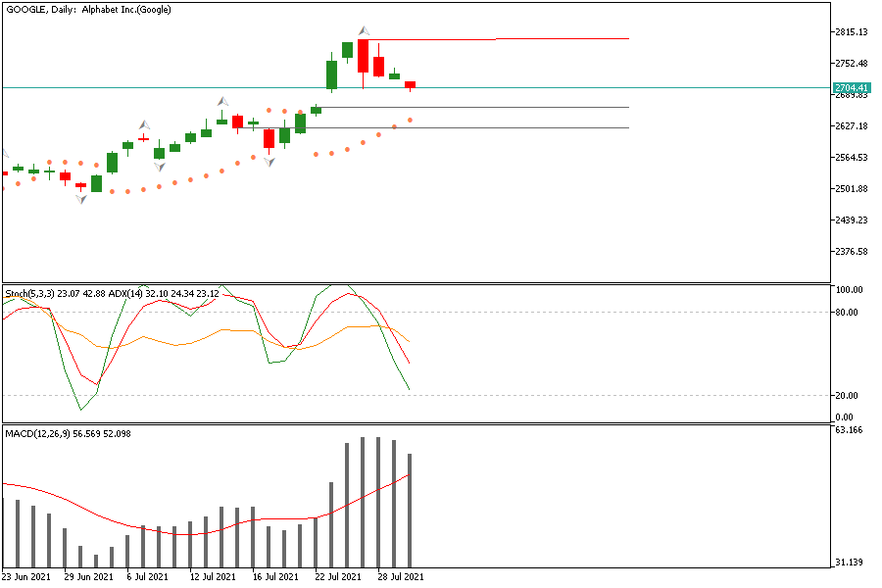Click the '12 Jul 2021' date label
The height and width of the screenshot is (588, 882).
coord(213,577)
